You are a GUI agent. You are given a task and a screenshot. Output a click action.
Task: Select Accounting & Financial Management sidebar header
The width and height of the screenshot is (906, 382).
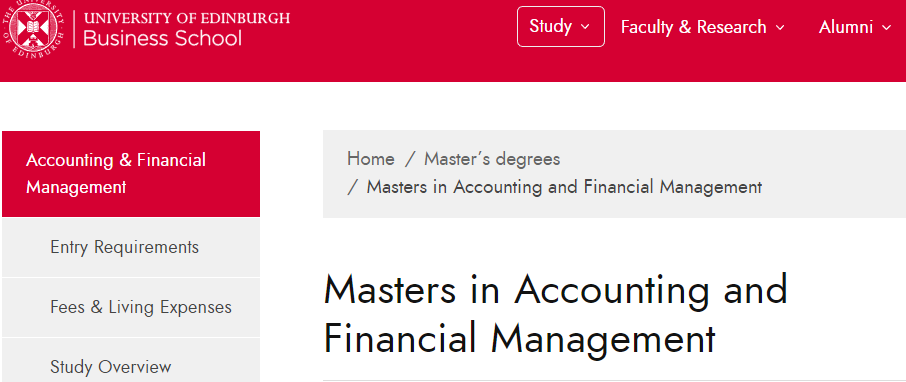(131, 174)
